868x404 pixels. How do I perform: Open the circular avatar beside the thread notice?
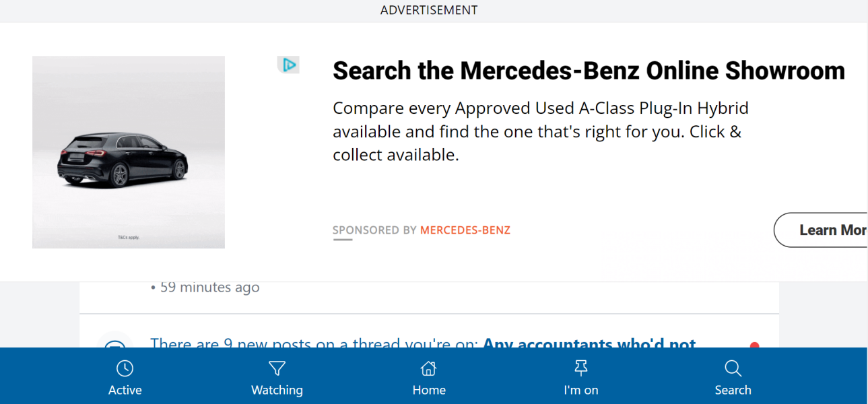click(x=115, y=343)
